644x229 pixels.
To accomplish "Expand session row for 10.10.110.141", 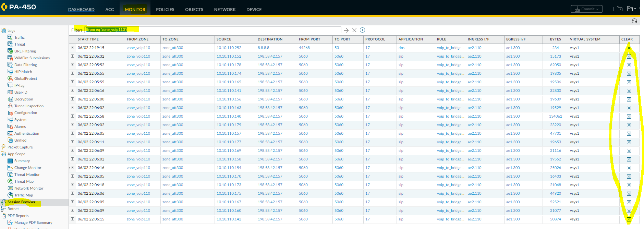I will pos(72,91).
